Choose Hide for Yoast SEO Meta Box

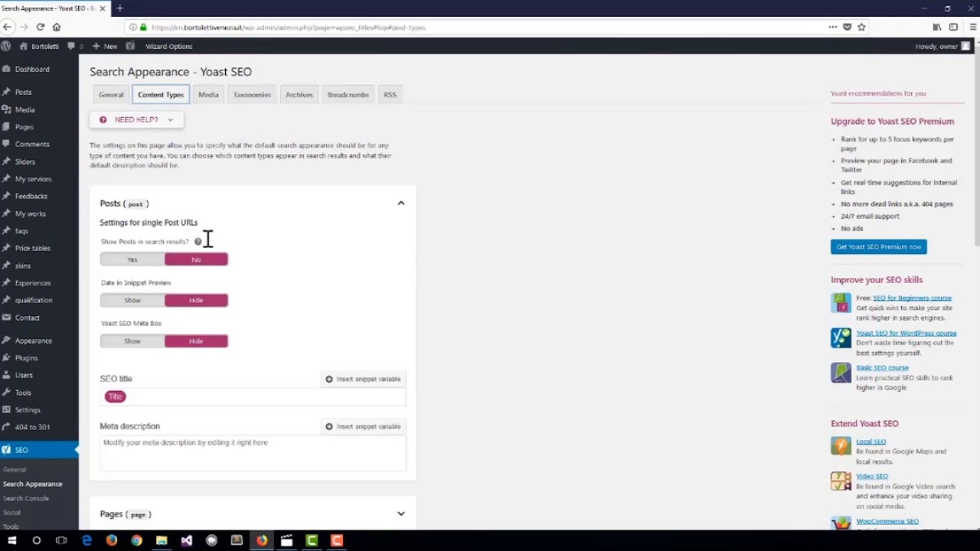[x=196, y=341]
